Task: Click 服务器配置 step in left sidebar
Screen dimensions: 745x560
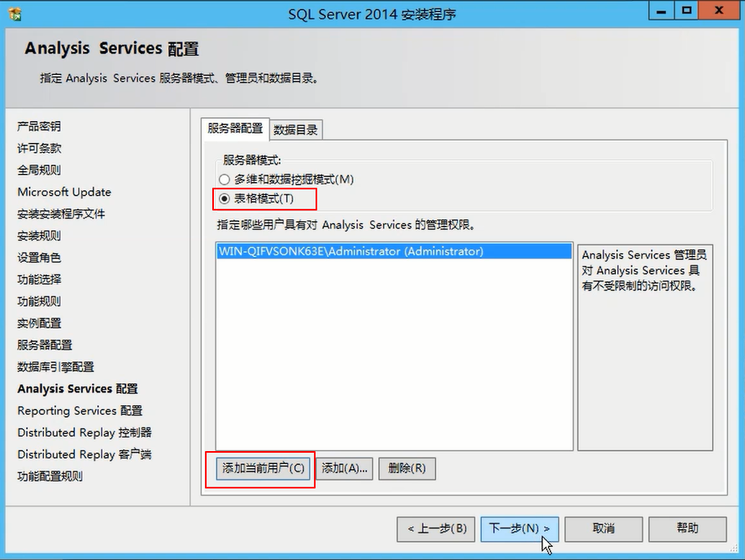Action: (45, 345)
